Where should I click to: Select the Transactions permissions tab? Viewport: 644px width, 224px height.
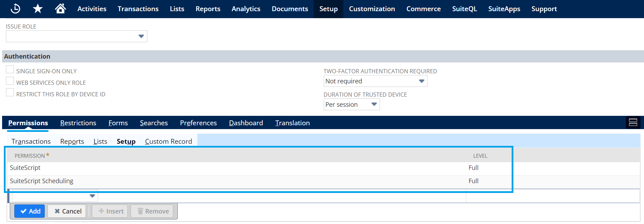tap(31, 141)
